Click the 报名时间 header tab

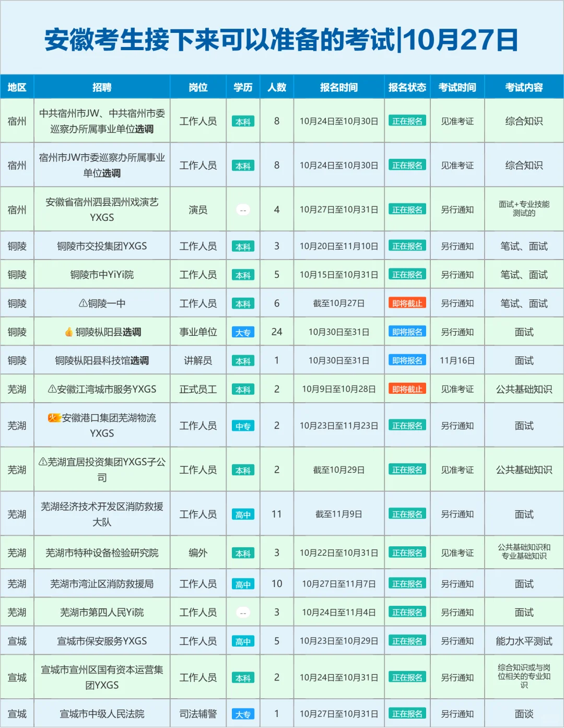coord(339,87)
